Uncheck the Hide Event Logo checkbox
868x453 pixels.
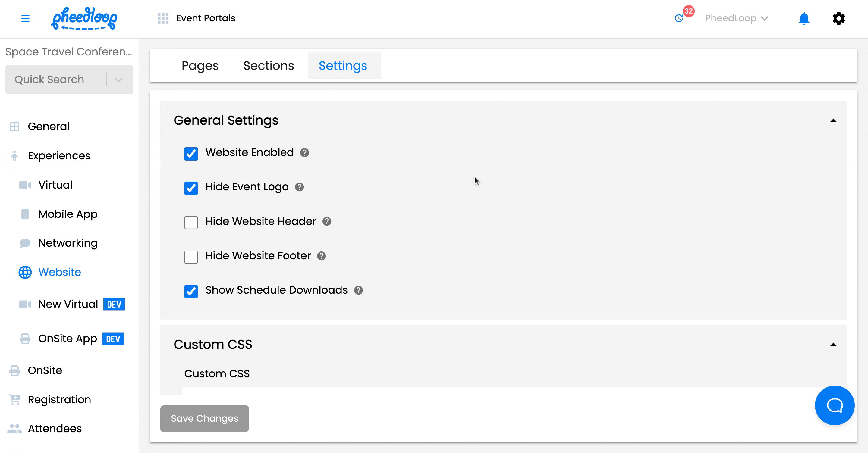191,188
